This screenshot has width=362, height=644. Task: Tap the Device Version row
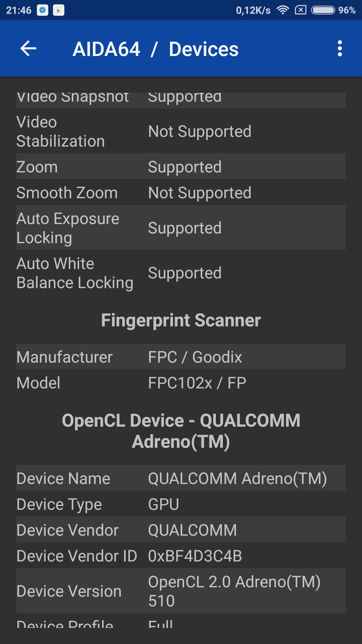(181, 591)
